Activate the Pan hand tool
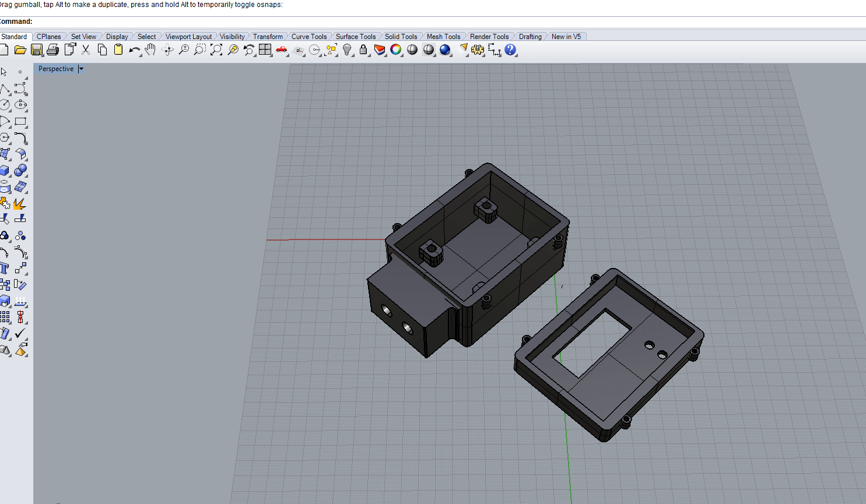The image size is (866, 504). click(150, 50)
